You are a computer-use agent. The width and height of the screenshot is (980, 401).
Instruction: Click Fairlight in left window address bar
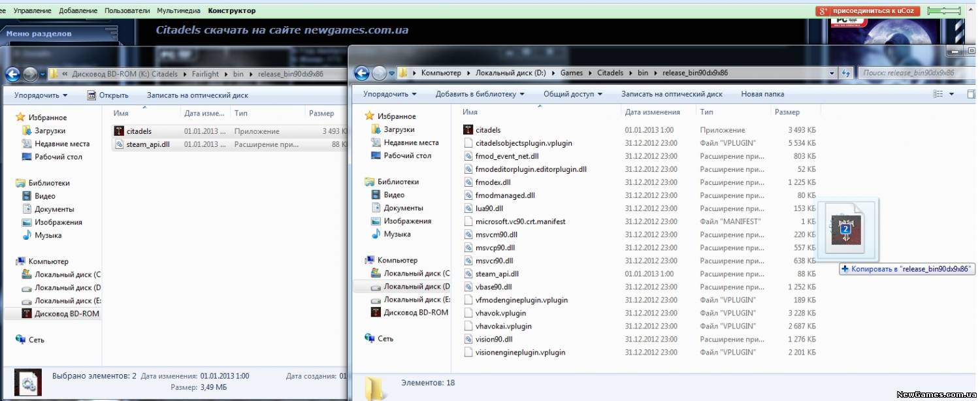[x=205, y=74]
